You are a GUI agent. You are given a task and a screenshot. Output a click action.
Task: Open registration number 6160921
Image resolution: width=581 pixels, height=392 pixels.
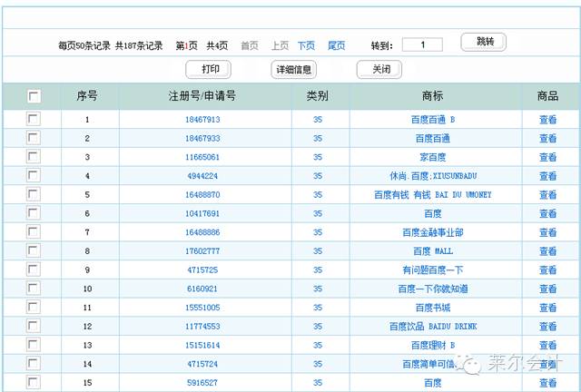[202, 289]
